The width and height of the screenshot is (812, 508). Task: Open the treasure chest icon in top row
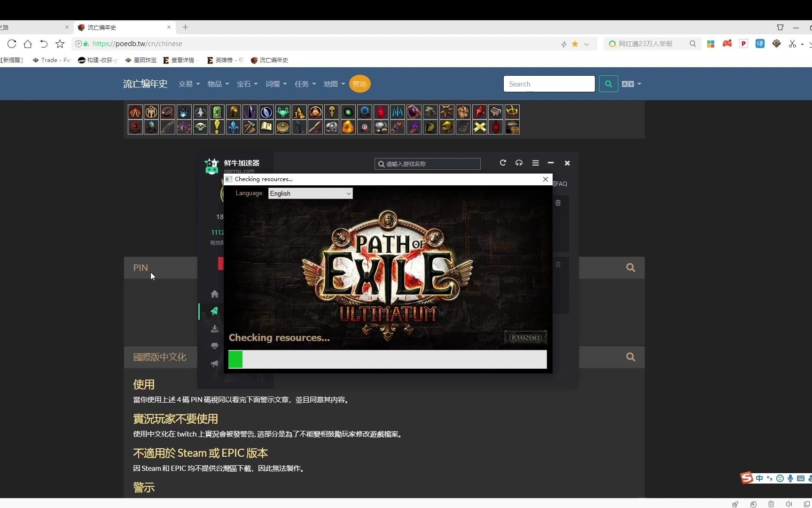(x=496, y=112)
